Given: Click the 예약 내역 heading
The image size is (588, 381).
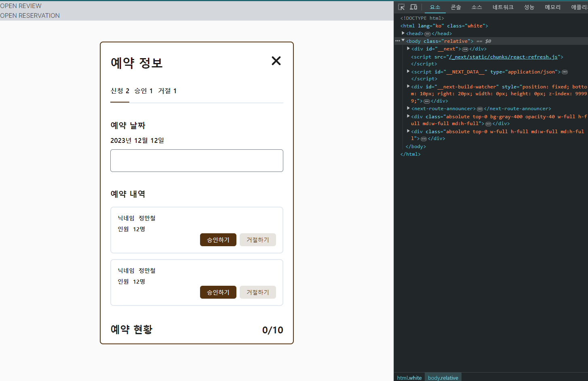Looking at the screenshot, I should coord(128,194).
